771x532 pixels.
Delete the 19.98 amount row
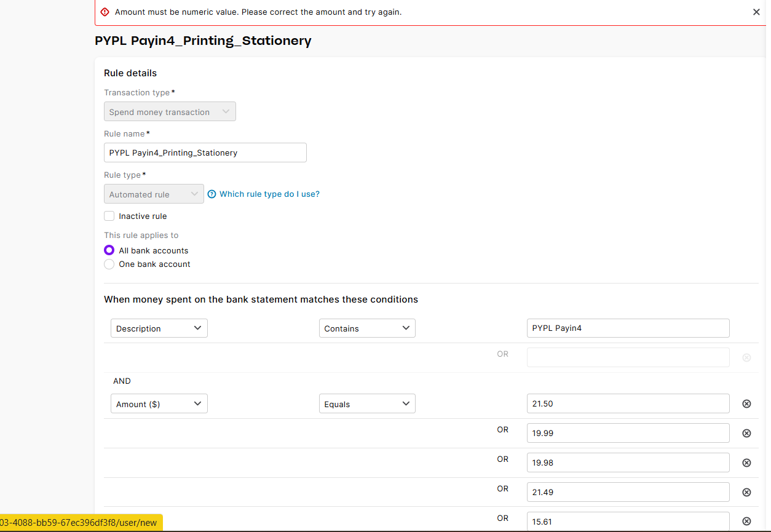pos(746,463)
